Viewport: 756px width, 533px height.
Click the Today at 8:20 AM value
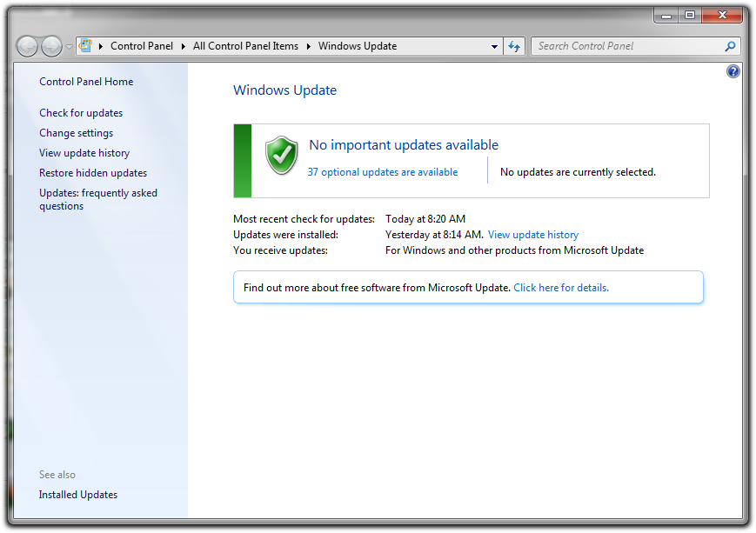(x=425, y=219)
